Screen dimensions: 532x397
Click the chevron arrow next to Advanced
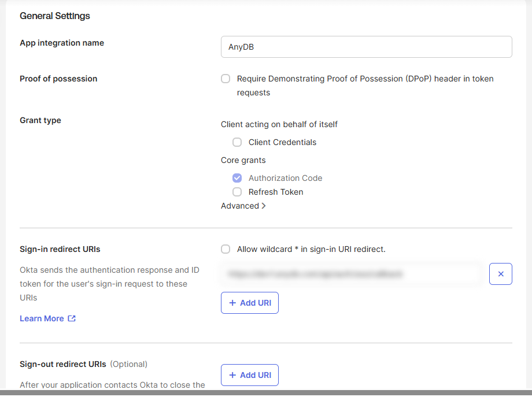(264, 206)
